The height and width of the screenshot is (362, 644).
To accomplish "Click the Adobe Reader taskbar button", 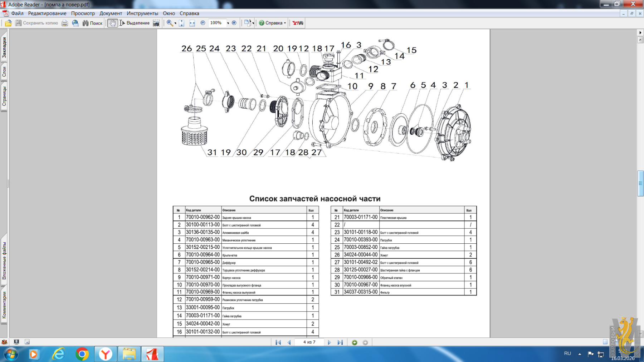I will [152, 354].
